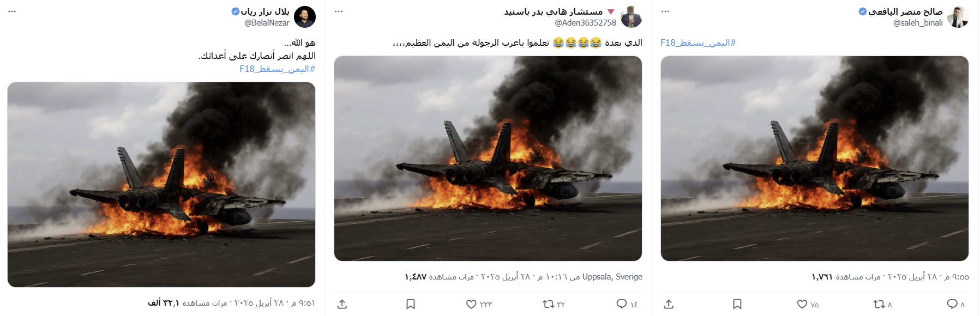The height and width of the screenshot is (316, 980).
Task: Open more options for saleh_binali tweet
Action: [665, 11]
